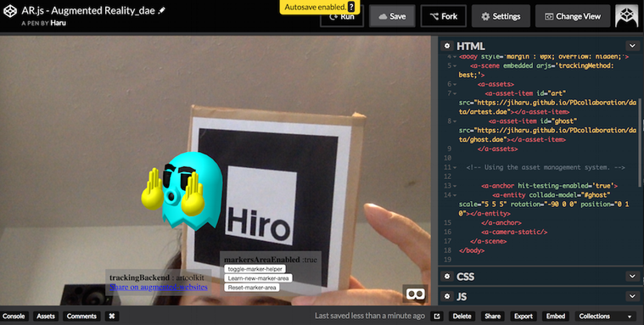Open the Comments tab
The width and height of the screenshot is (644, 325).
point(81,316)
